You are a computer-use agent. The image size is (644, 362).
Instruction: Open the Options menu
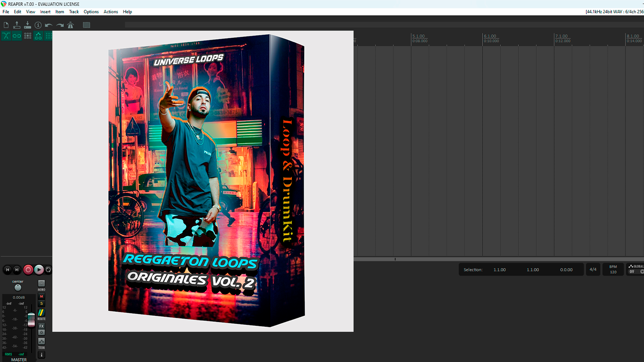point(91,12)
